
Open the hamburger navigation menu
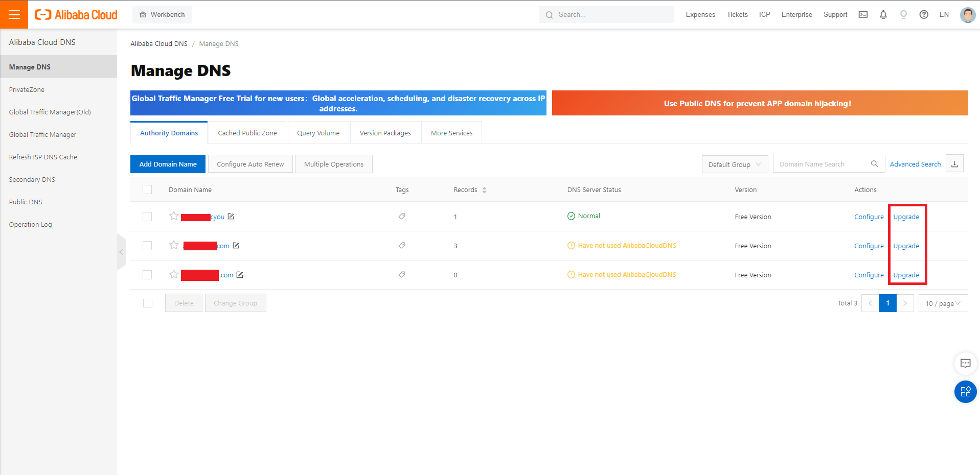coord(14,14)
